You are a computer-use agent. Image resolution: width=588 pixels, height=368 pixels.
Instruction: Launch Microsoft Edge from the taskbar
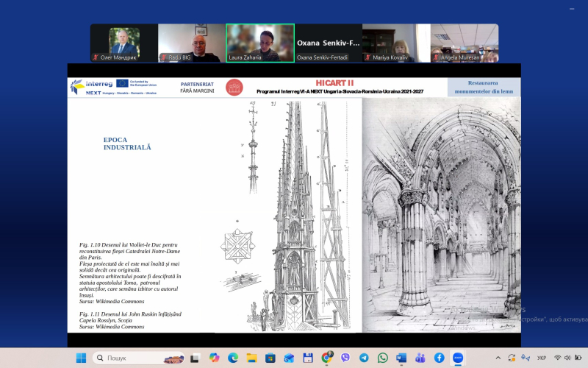coord(233,358)
